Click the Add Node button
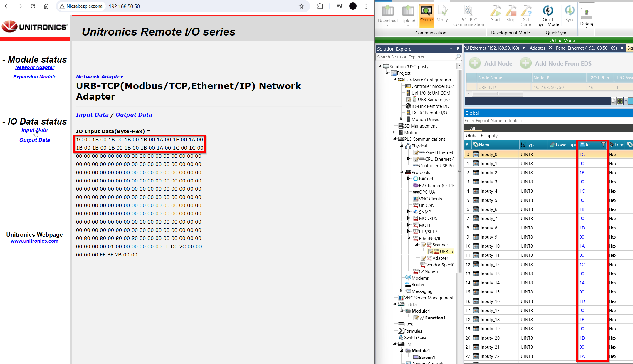The width and height of the screenshot is (633, 364). click(x=491, y=63)
